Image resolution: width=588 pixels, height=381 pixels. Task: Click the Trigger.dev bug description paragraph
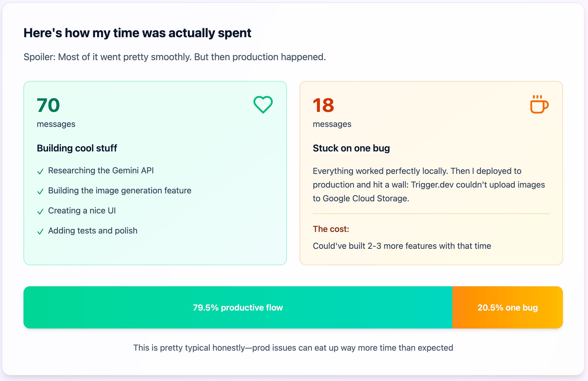pos(429,185)
